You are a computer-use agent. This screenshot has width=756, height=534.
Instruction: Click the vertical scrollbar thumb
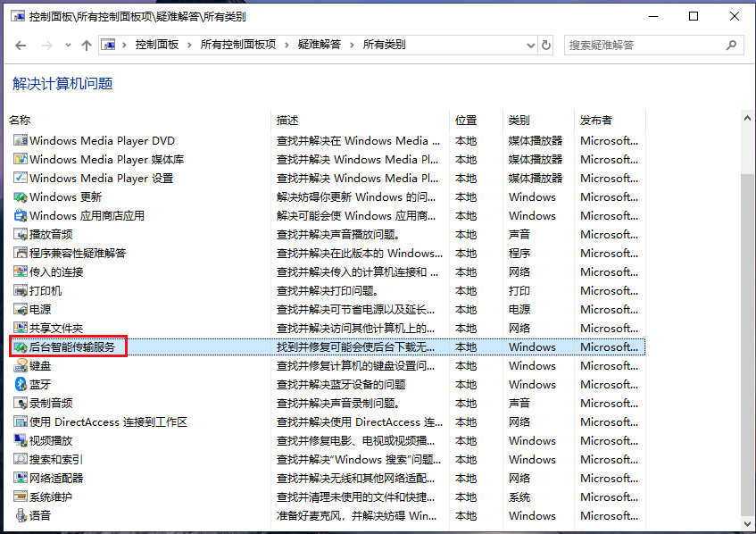pyautogui.click(x=747, y=345)
